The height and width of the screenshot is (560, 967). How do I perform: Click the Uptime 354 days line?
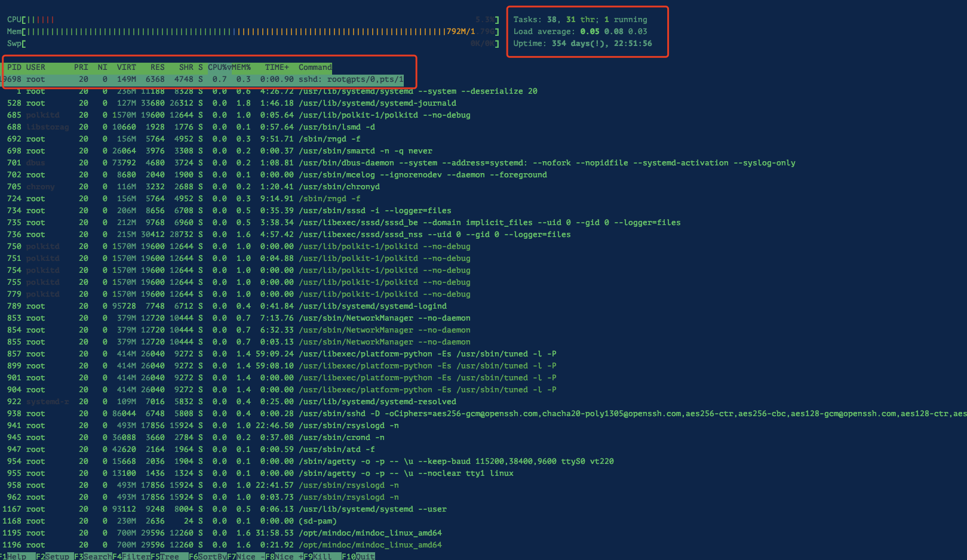582,44
